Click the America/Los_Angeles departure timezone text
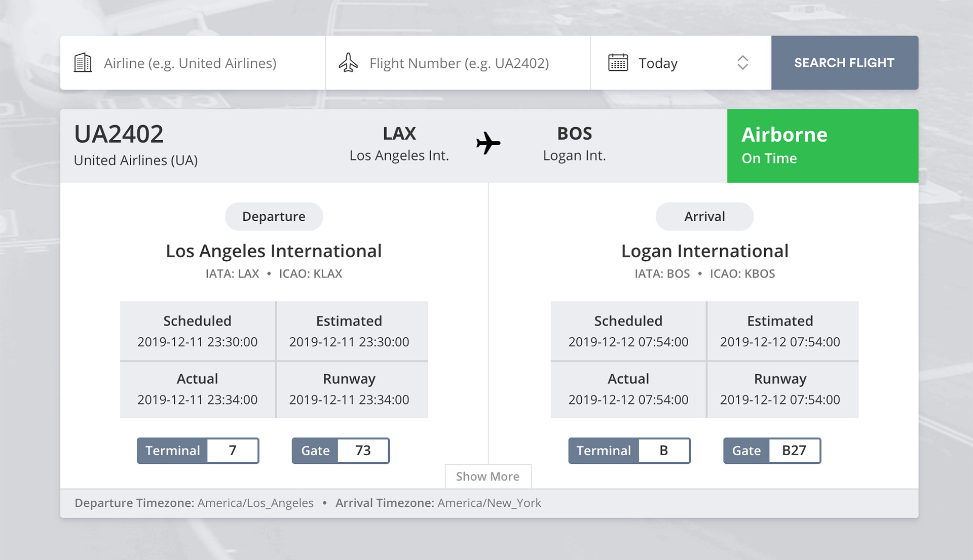 (x=254, y=503)
